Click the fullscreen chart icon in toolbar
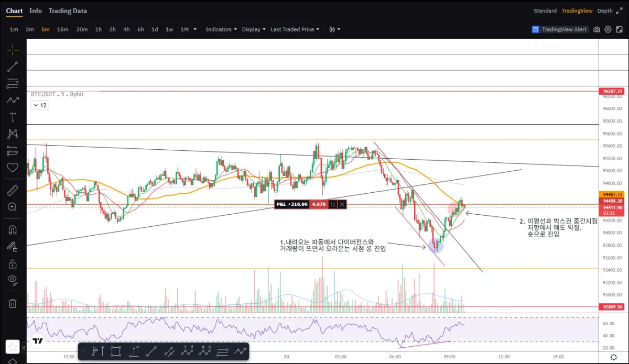 pyautogui.click(x=619, y=29)
